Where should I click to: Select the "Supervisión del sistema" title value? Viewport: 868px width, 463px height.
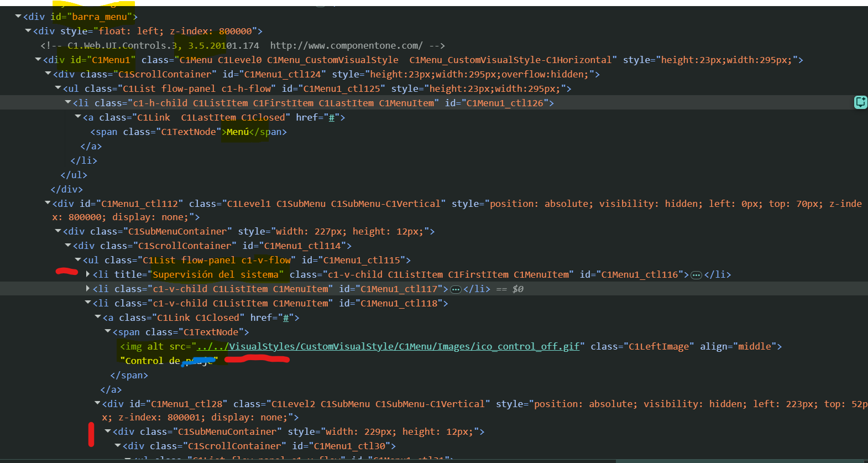point(216,274)
